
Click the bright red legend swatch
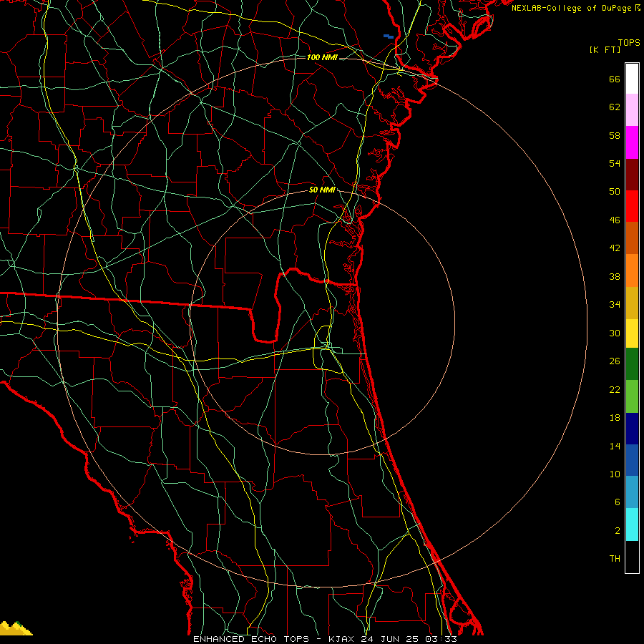coord(632,206)
